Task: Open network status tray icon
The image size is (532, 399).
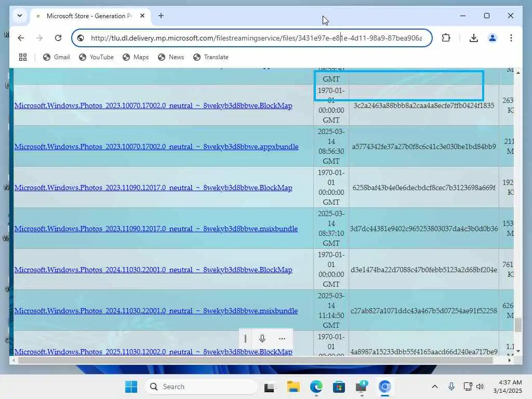Action: [x=468, y=387]
